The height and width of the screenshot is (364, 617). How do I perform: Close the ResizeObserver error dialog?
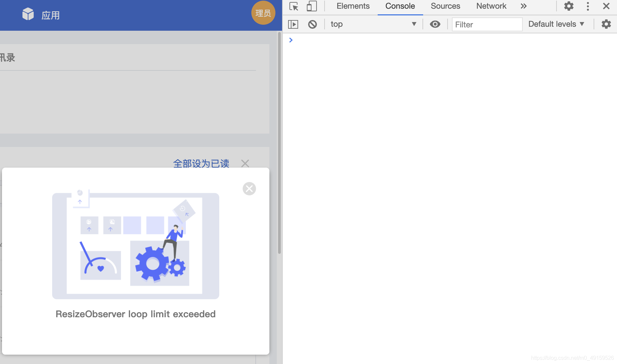tap(249, 189)
